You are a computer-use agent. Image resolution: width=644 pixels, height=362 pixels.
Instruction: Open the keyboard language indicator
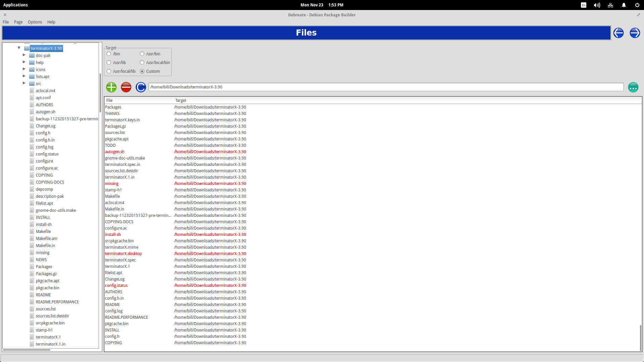(x=584, y=5)
